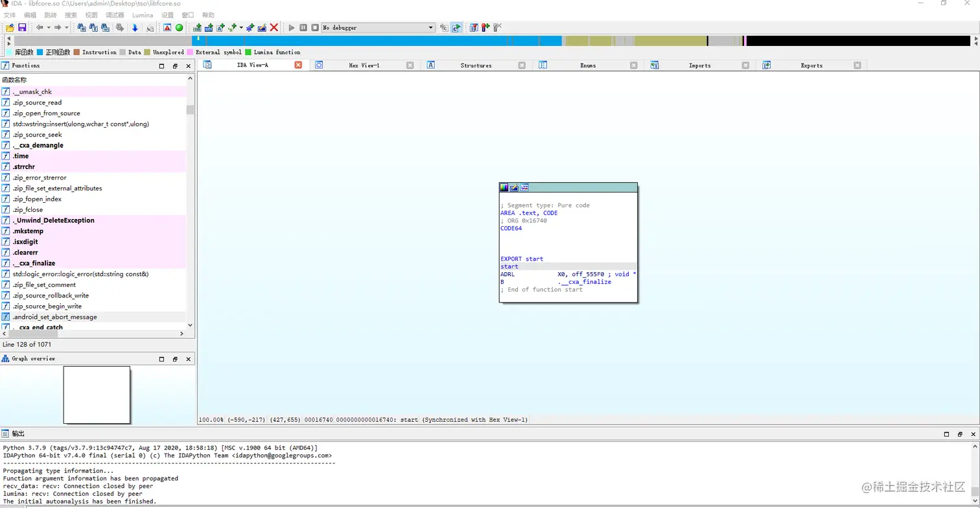Image resolution: width=980 pixels, height=508 pixels.
Task: Open the Lumina menu
Action: 143,15
